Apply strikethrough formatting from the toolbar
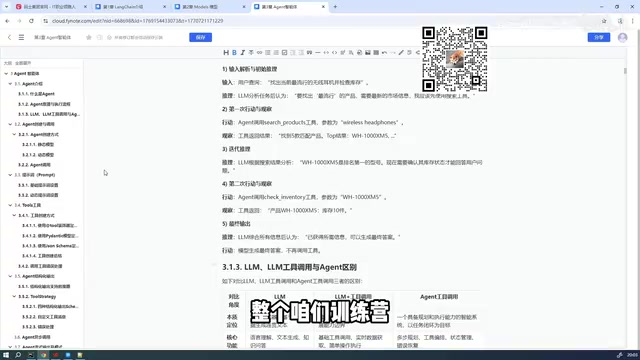The image size is (640, 360). pyautogui.click(x=251, y=53)
